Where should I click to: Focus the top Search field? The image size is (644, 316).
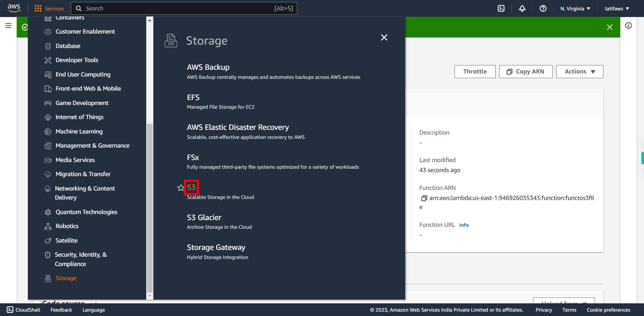click(x=184, y=8)
